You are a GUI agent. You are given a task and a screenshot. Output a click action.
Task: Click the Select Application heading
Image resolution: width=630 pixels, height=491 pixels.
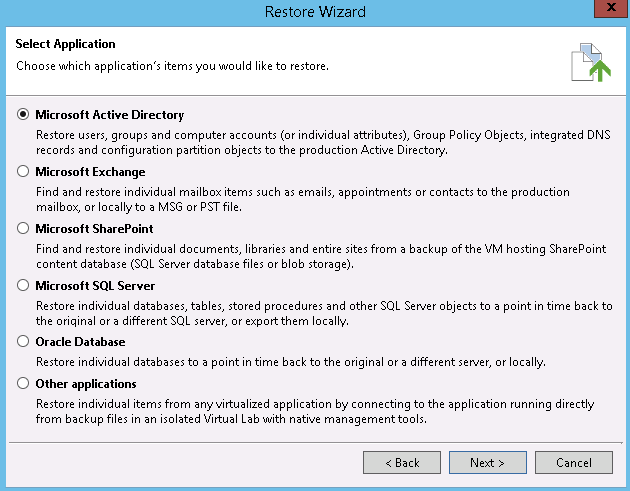pos(65,44)
